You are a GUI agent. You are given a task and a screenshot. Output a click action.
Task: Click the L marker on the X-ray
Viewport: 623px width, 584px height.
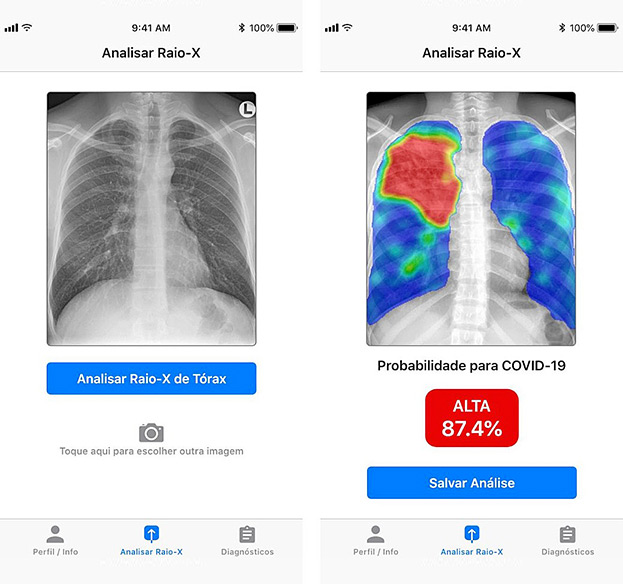[x=247, y=109]
